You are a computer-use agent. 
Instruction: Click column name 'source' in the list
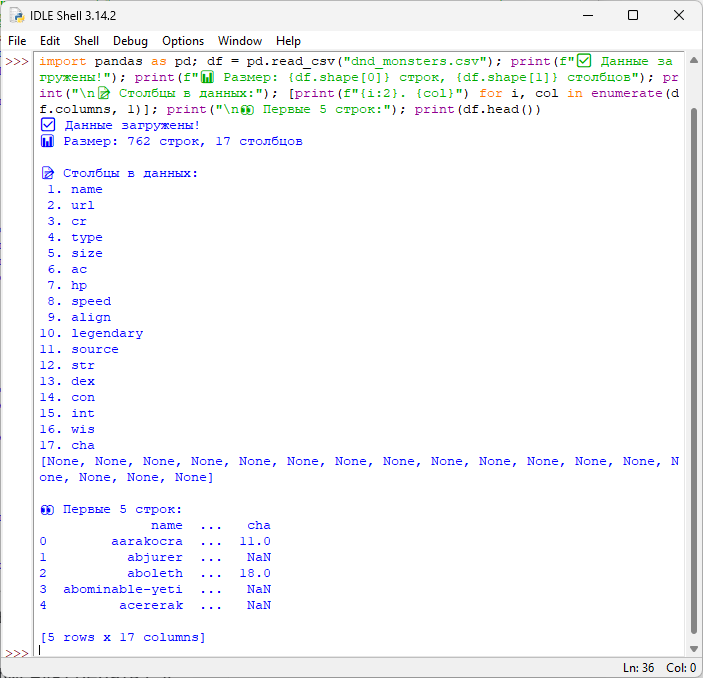[x=95, y=349]
